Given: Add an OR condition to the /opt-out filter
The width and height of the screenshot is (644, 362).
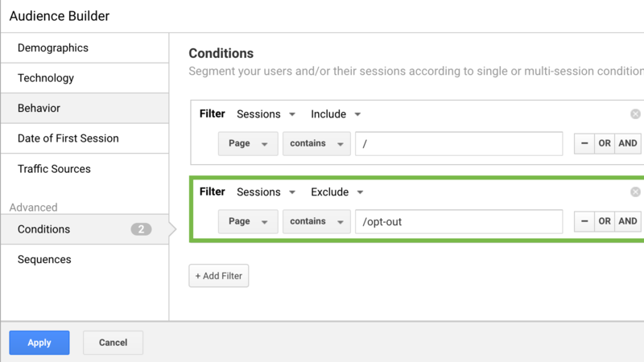Looking at the screenshot, I should point(605,221).
